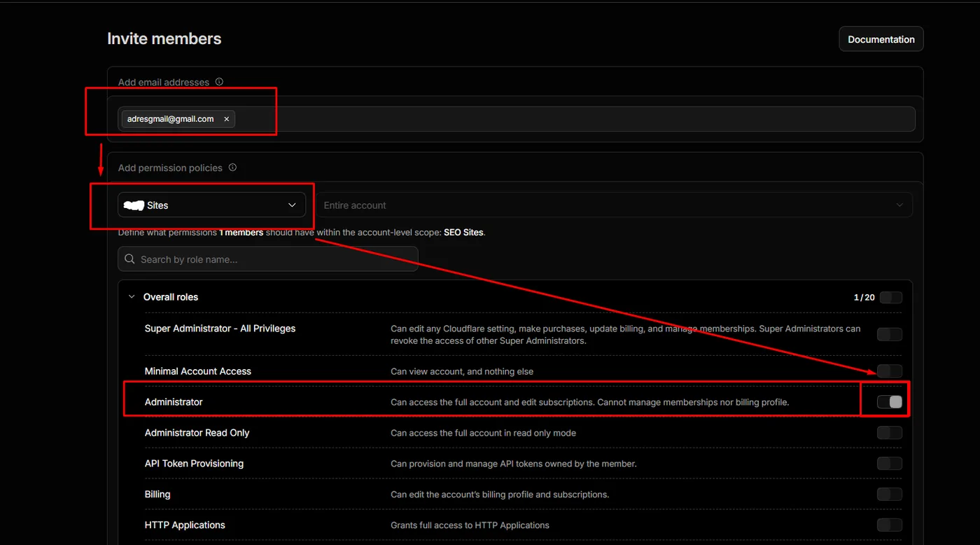Click the Super Administrator - All Privileges label
The height and width of the screenshot is (545, 980).
[220, 329]
